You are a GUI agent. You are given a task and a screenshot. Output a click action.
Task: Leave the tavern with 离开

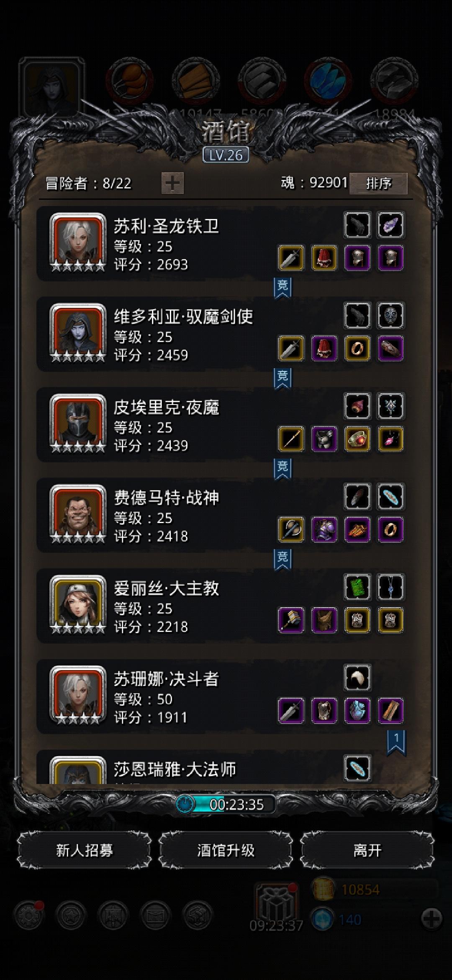[x=367, y=850]
